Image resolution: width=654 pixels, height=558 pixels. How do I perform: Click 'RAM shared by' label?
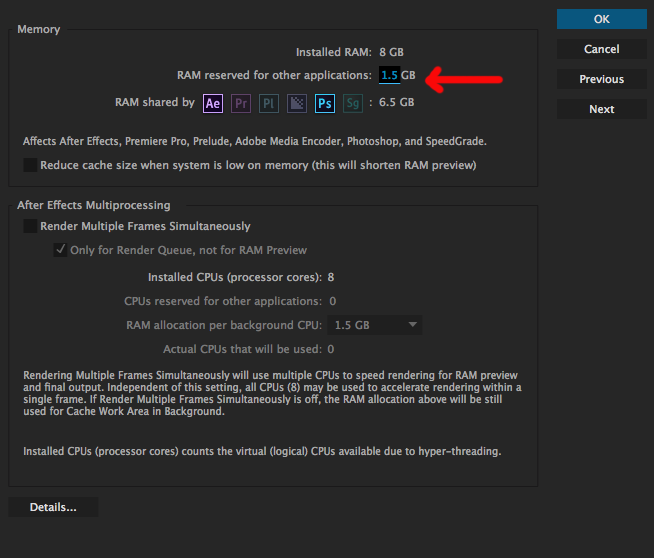155,102
